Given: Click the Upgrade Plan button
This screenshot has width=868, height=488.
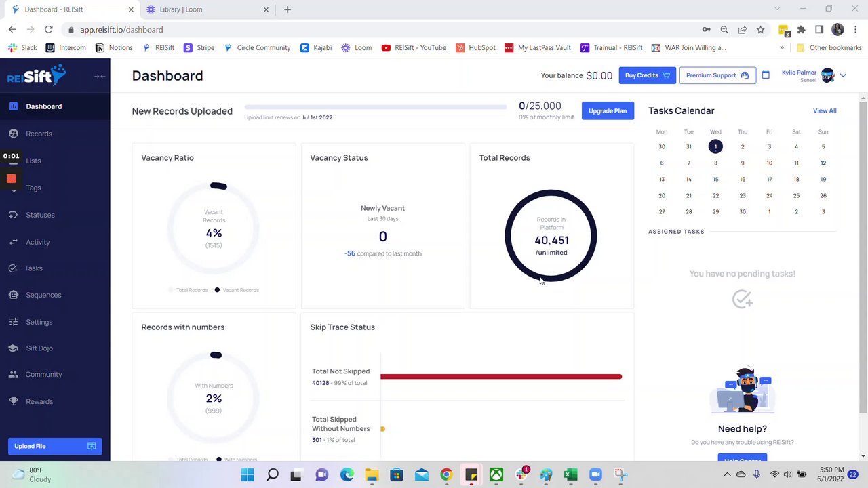Looking at the screenshot, I should click(608, 110).
